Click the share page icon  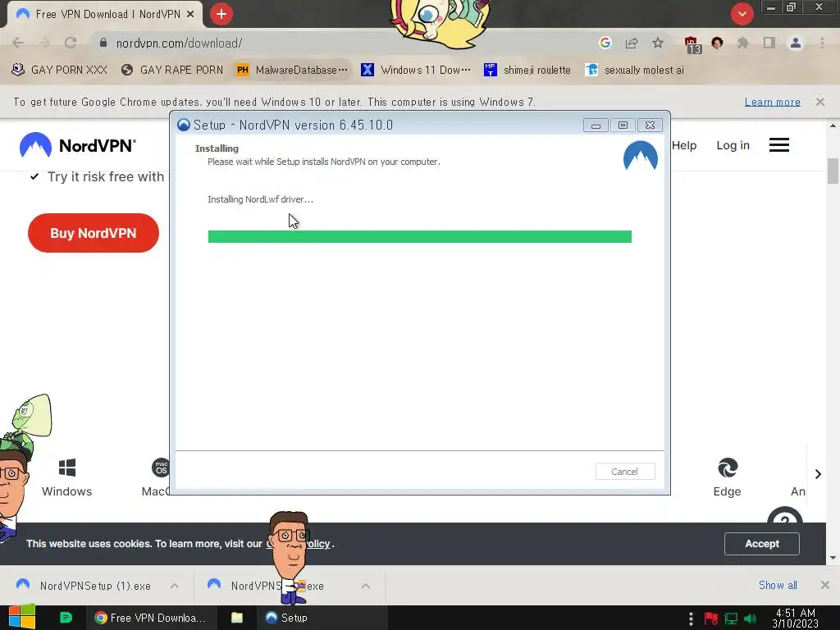point(632,43)
